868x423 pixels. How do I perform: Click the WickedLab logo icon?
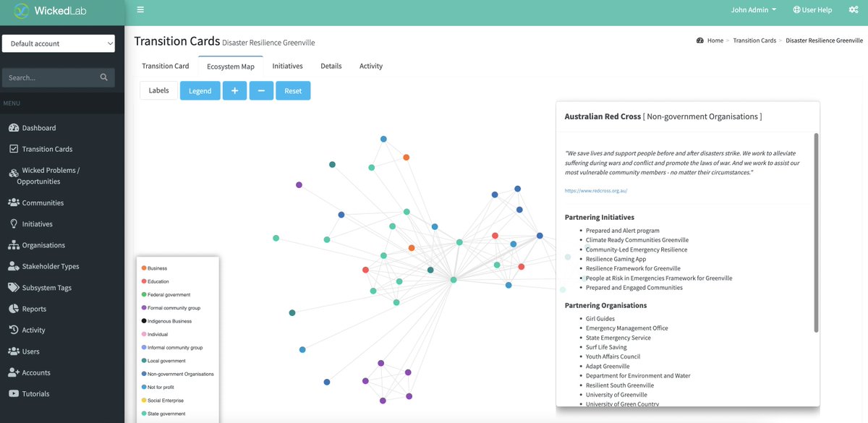click(x=22, y=12)
